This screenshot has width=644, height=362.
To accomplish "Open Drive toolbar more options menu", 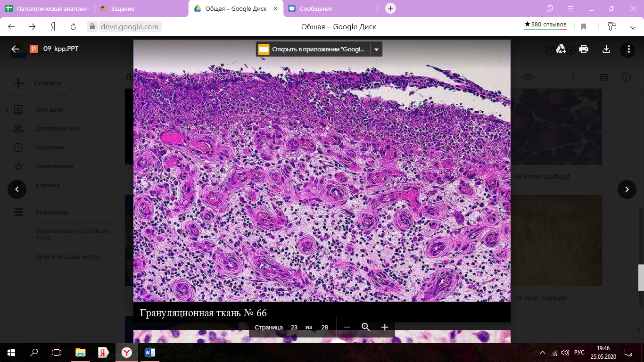I will click(573, 77).
